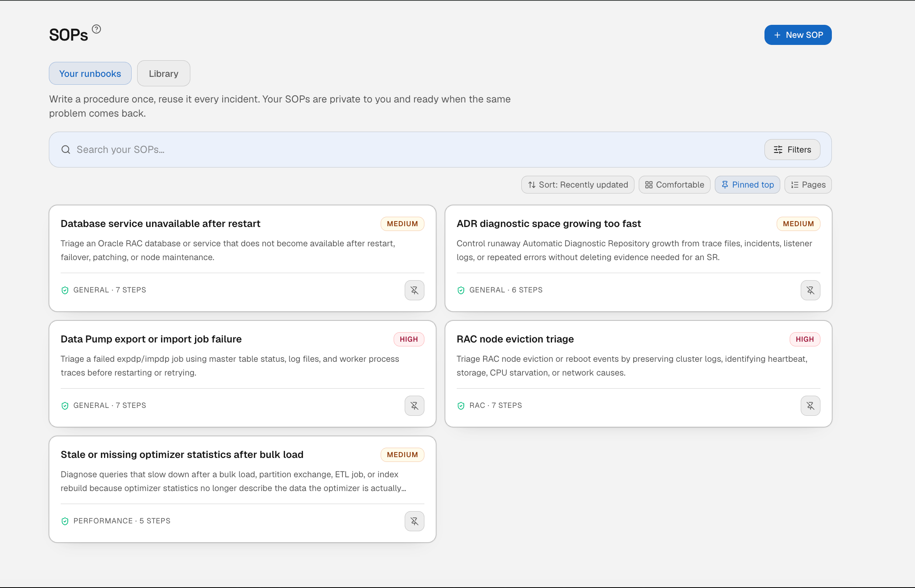The width and height of the screenshot is (915, 588).
Task: Unpin the Data Pump export or import card
Action: [x=414, y=406]
